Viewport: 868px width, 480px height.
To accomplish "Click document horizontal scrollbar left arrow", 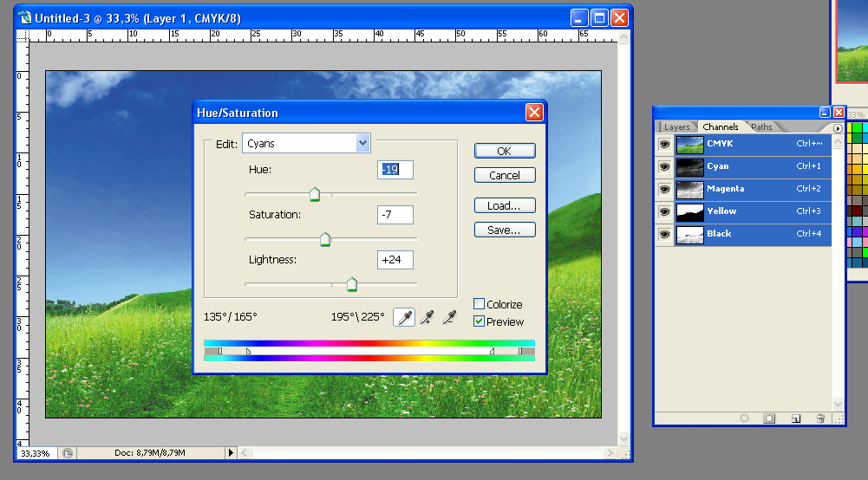I will [245, 453].
